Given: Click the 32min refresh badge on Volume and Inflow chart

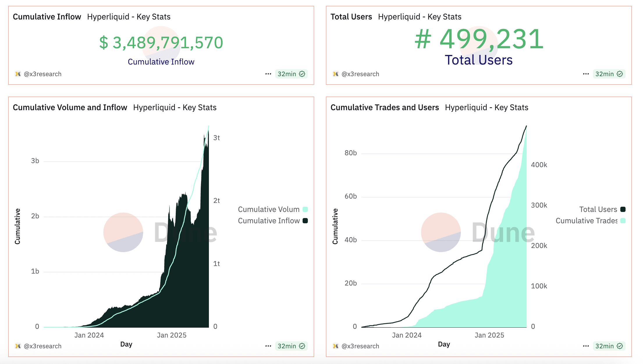Looking at the screenshot, I should (291, 346).
